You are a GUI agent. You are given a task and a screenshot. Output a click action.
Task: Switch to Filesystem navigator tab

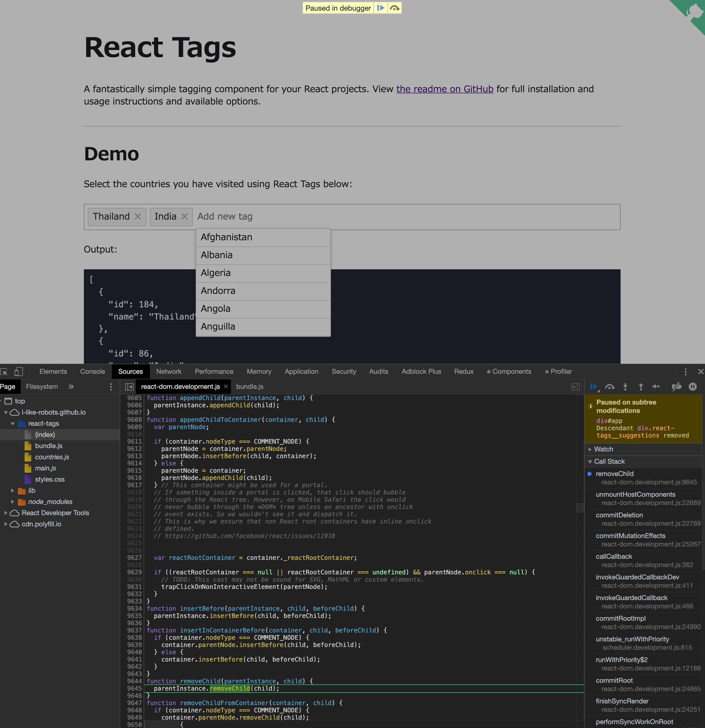42,387
